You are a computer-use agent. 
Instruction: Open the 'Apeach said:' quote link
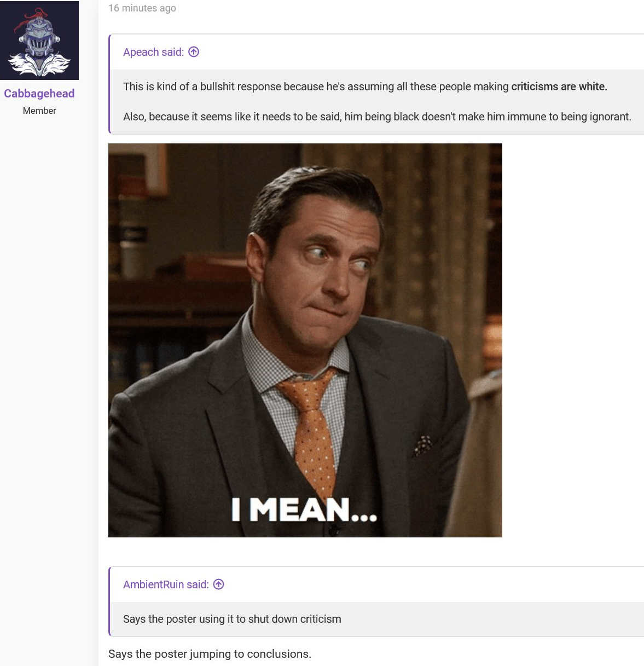coord(154,52)
